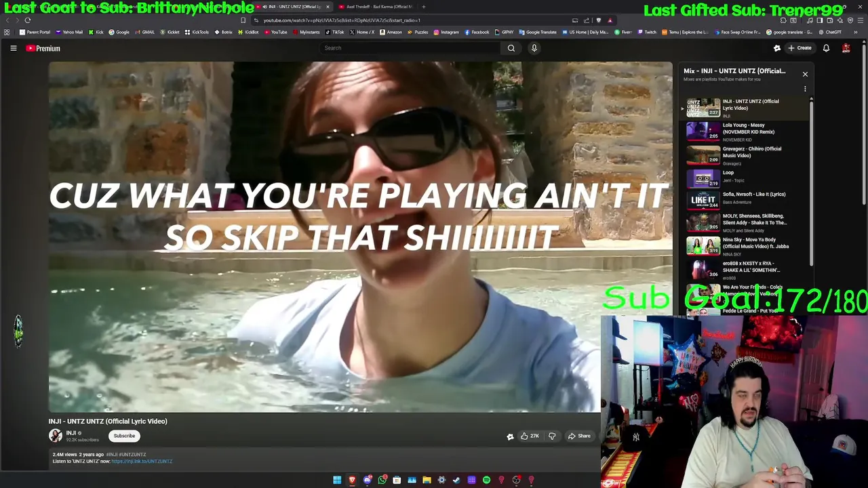
Task: Switch to the Axel Thesleff - Bad Karma tab
Action: (x=378, y=7)
